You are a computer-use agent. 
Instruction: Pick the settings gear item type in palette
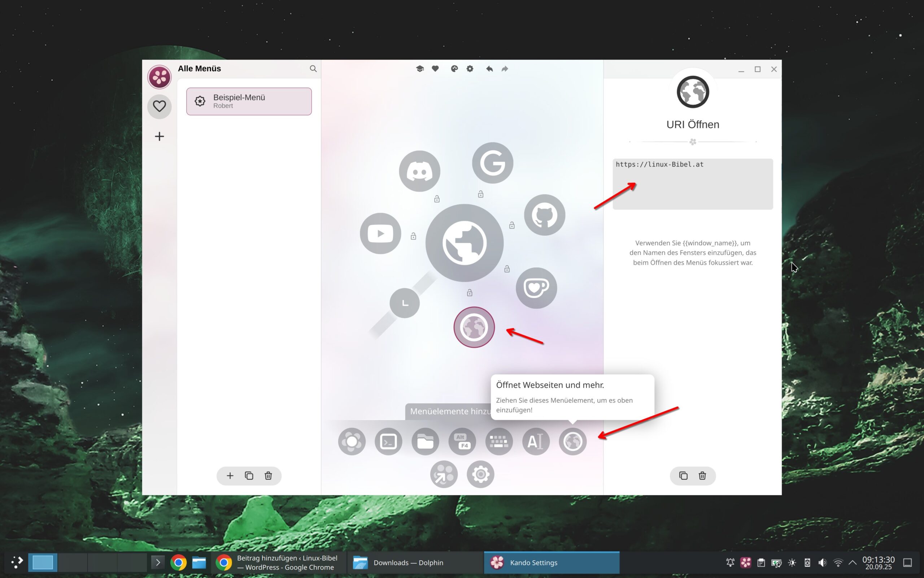tap(480, 474)
